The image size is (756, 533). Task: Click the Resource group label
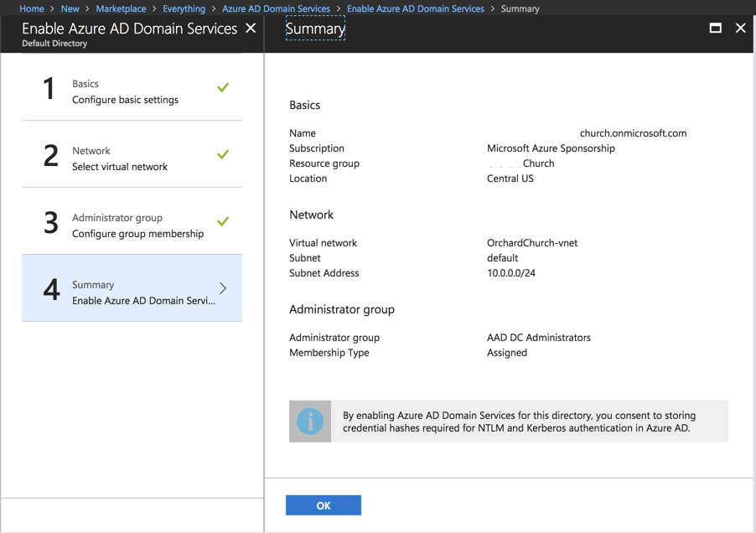click(324, 164)
